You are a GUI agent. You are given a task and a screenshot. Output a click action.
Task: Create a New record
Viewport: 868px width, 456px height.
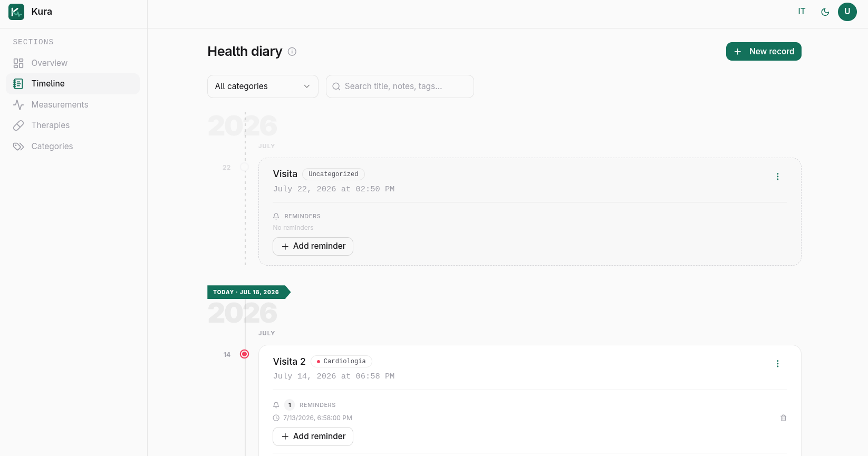pyautogui.click(x=764, y=52)
